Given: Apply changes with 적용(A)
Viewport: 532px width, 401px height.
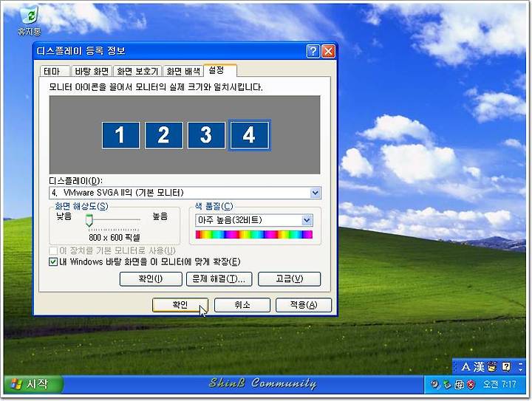Looking at the screenshot, I should [x=304, y=305].
